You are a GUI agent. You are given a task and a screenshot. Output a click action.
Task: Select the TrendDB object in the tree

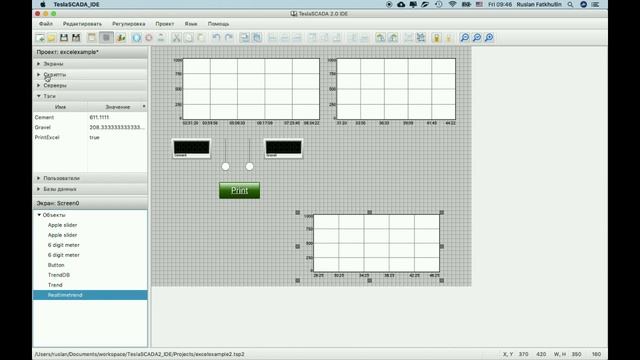59,275
